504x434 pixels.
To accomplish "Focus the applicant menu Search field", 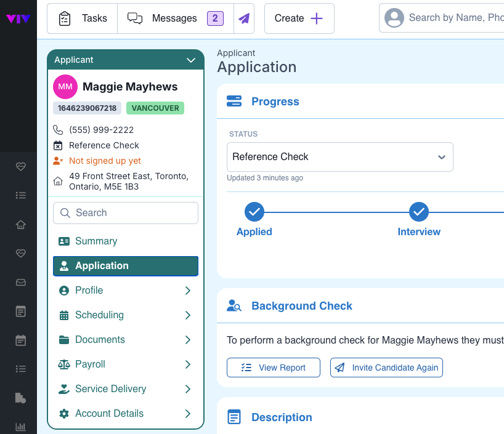I will point(126,213).
